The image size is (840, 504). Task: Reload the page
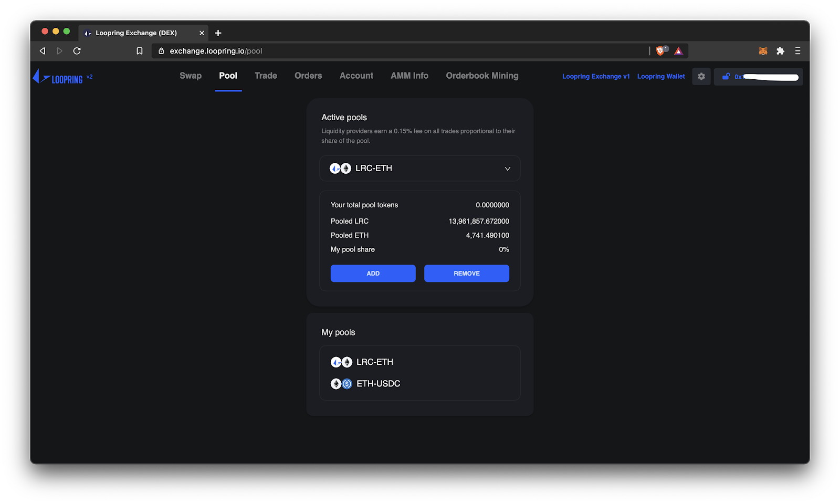click(77, 51)
